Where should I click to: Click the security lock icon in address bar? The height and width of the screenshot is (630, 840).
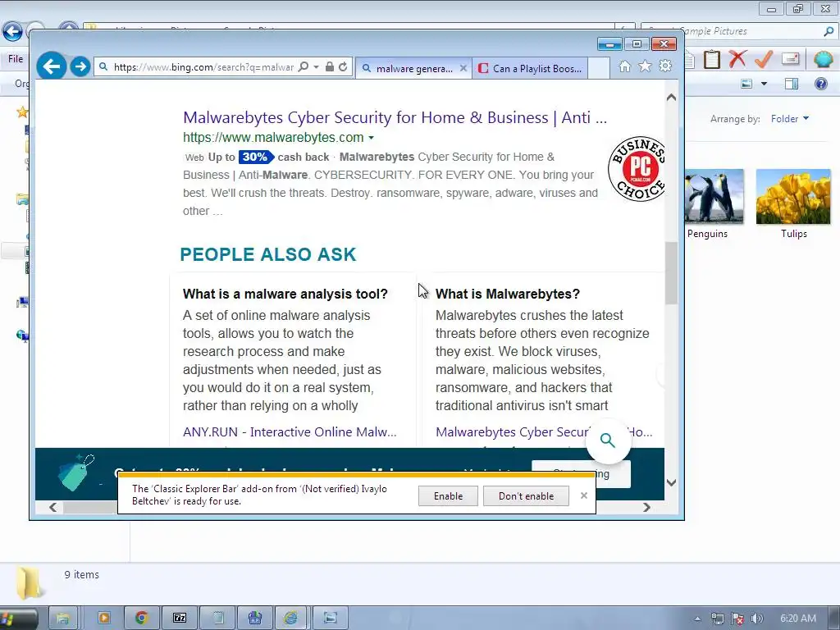330,67
